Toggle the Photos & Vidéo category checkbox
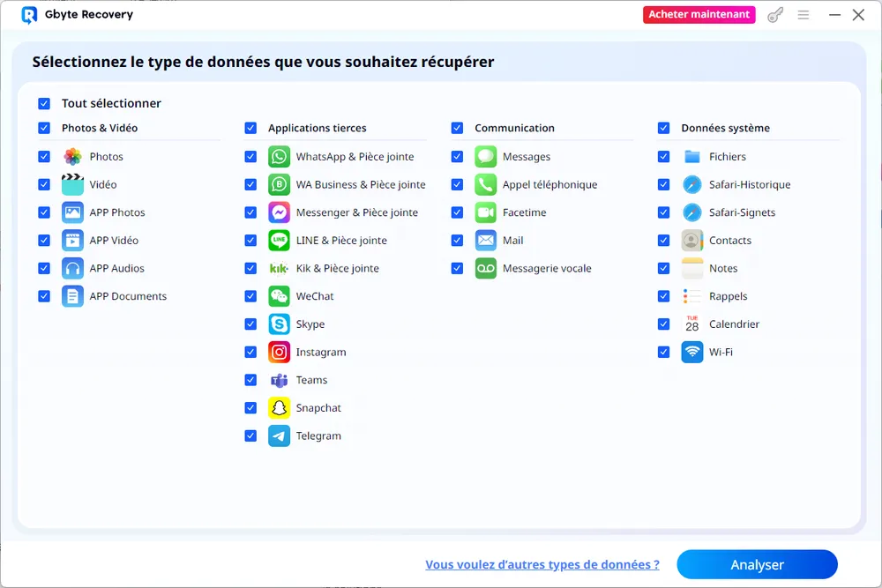The image size is (882, 588). [x=44, y=128]
